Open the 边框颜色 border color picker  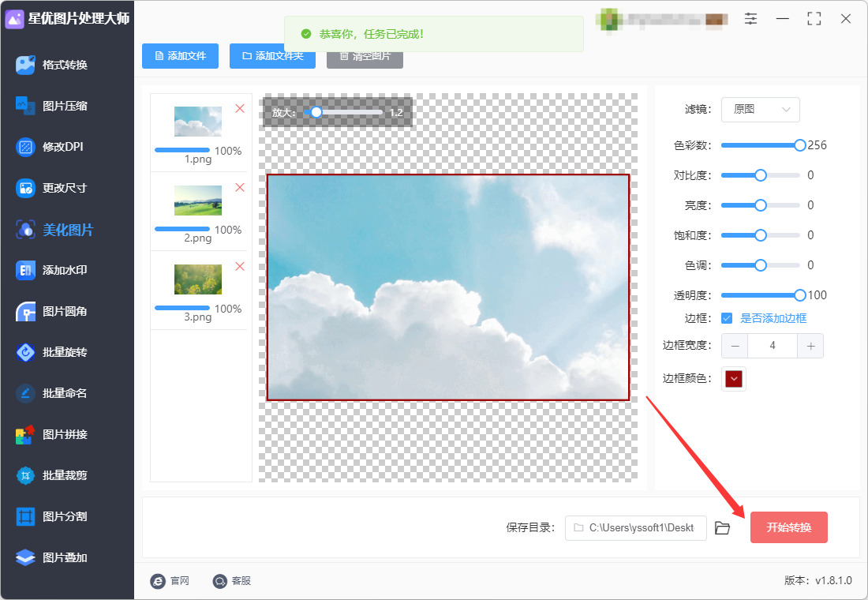(734, 379)
